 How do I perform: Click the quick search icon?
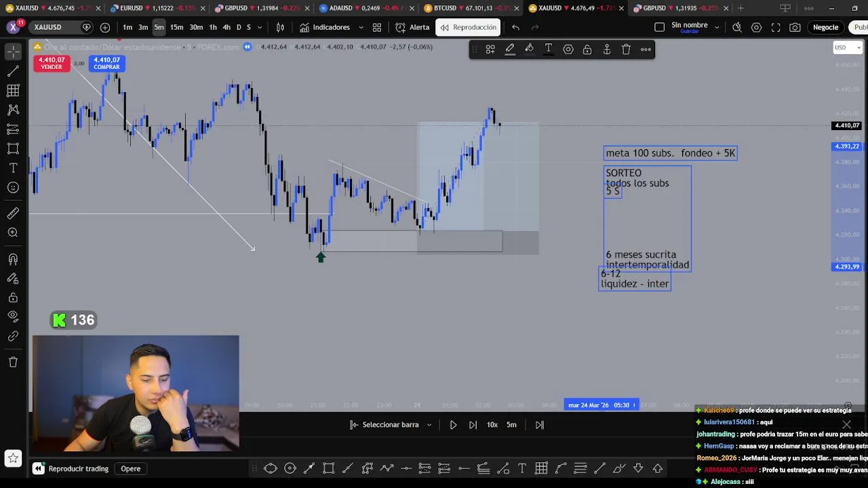point(736,27)
